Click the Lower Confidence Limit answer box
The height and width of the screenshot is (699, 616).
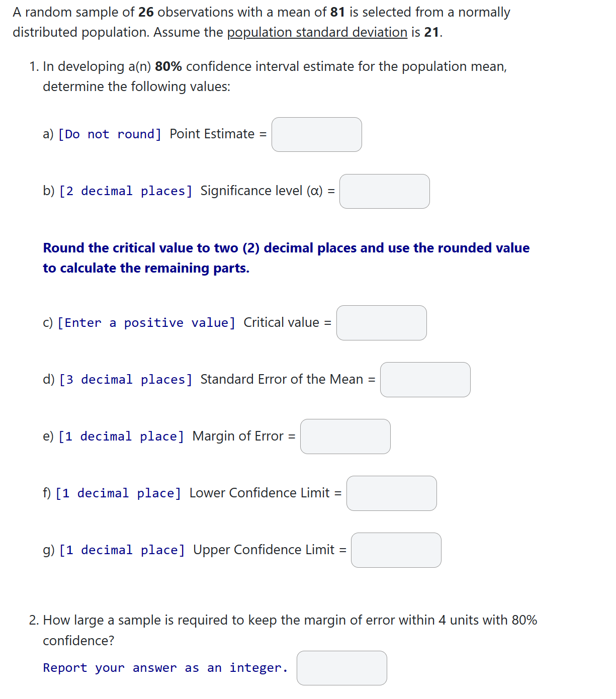click(x=391, y=493)
